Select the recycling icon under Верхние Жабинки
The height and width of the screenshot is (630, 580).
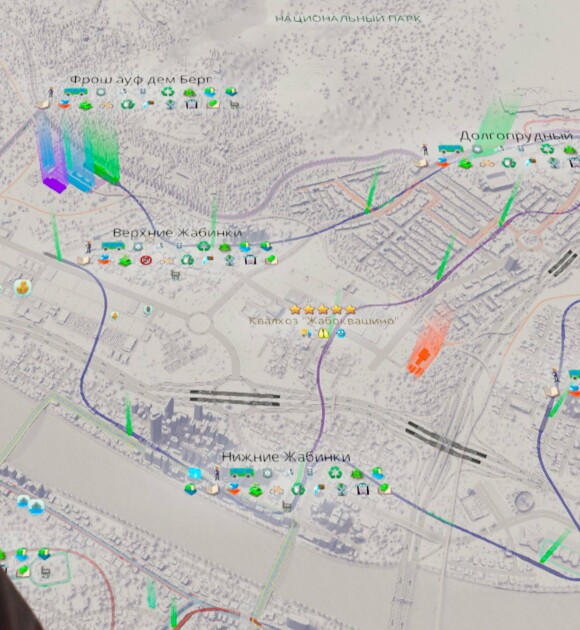pos(204,246)
